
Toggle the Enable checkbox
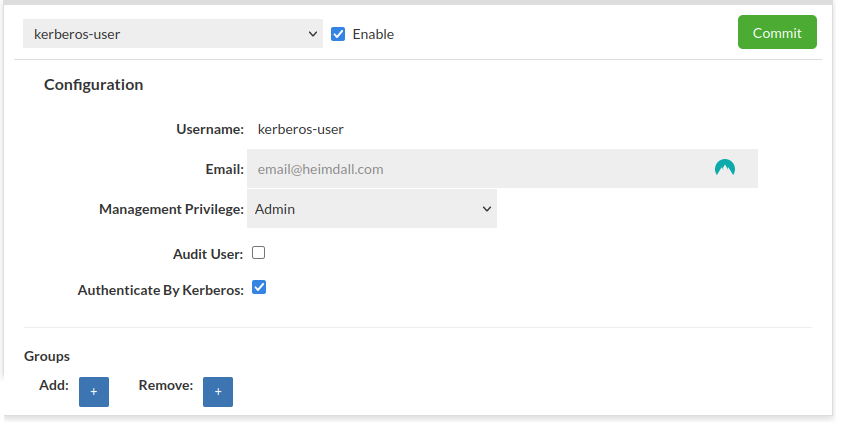pyautogui.click(x=338, y=34)
